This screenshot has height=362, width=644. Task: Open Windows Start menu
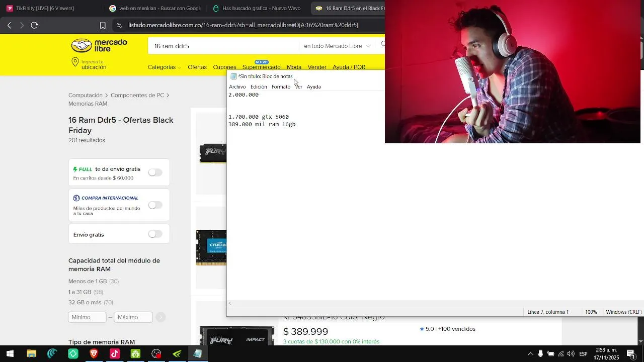coord(10,354)
